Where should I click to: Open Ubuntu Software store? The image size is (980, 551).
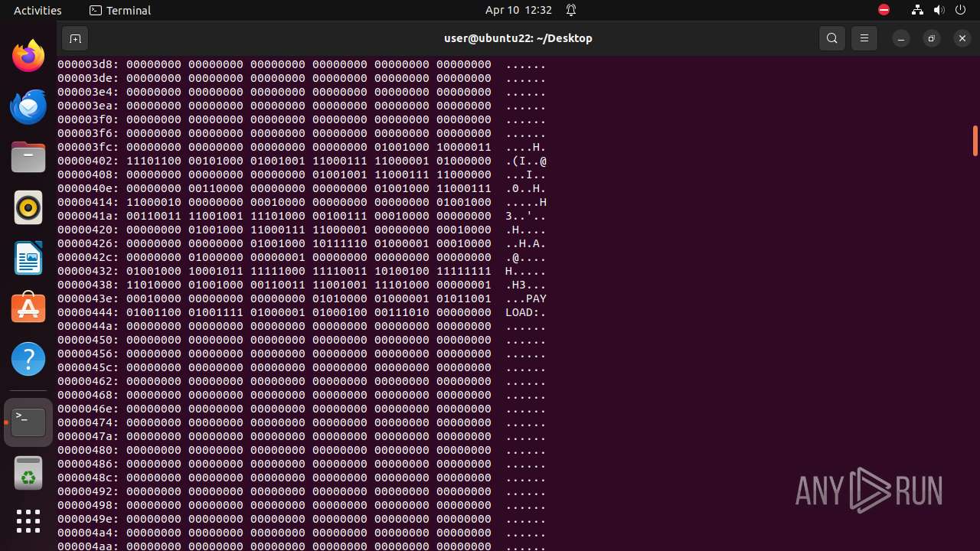point(28,308)
